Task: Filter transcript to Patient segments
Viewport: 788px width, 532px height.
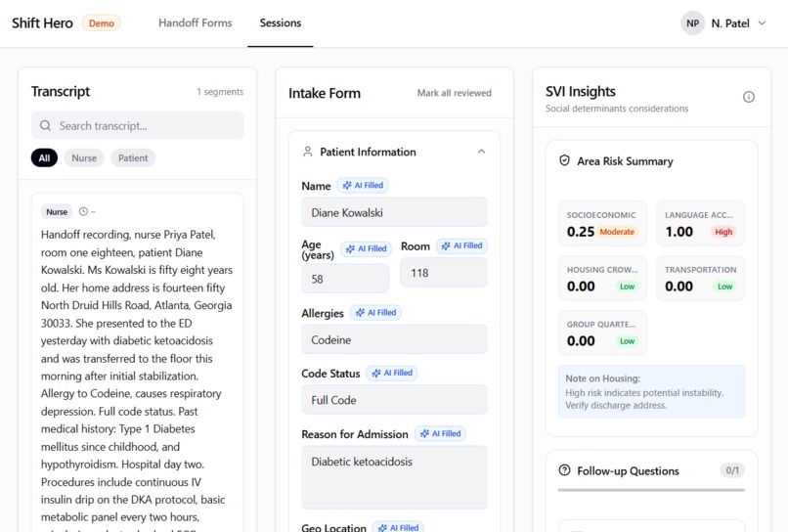Action: [x=133, y=157]
